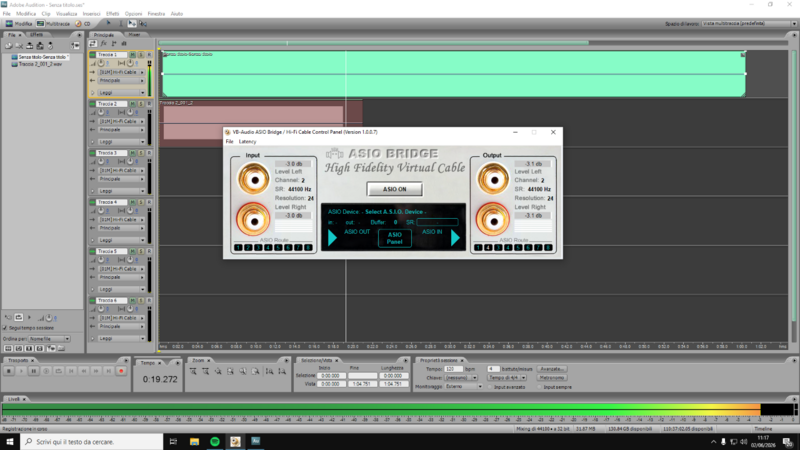800x450 pixels.
Task: Select the Time Selection (I-beam) tool
Action: (x=120, y=23)
